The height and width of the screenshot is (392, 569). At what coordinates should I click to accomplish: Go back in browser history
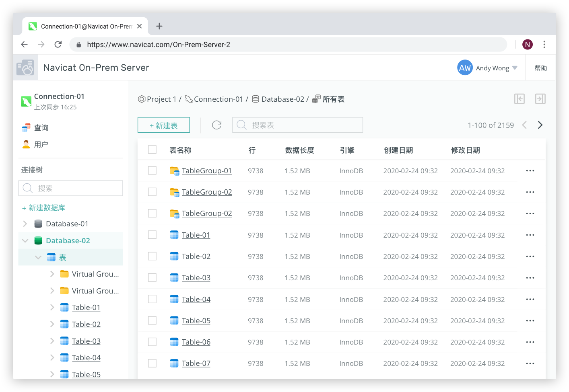[x=25, y=44]
